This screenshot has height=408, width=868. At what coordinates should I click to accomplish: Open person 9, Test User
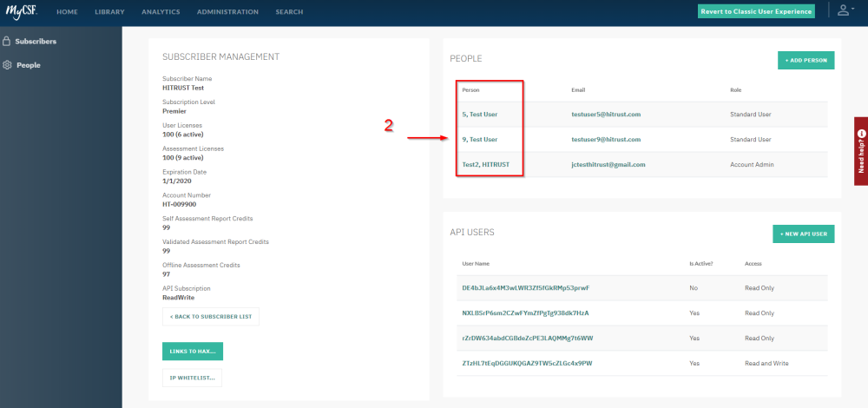pos(480,140)
